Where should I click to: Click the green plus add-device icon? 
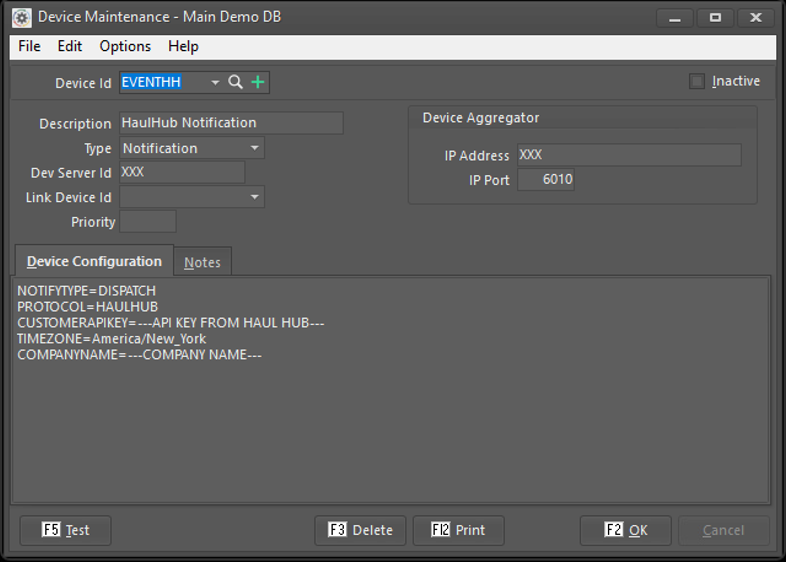258,82
